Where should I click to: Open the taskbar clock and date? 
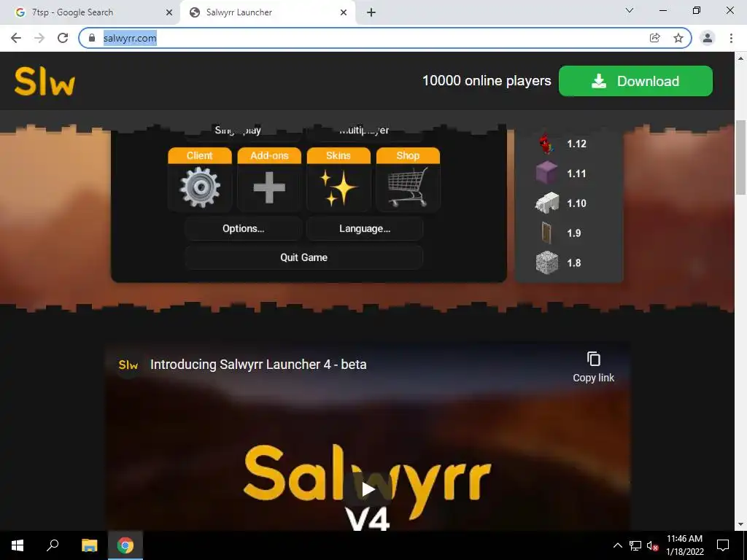(684, 545)
